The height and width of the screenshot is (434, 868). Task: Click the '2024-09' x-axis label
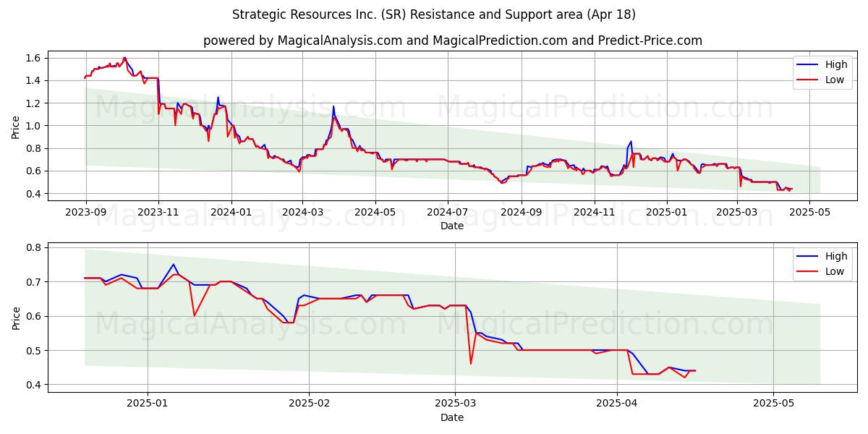pyautogui.click(x=522, y=213)
